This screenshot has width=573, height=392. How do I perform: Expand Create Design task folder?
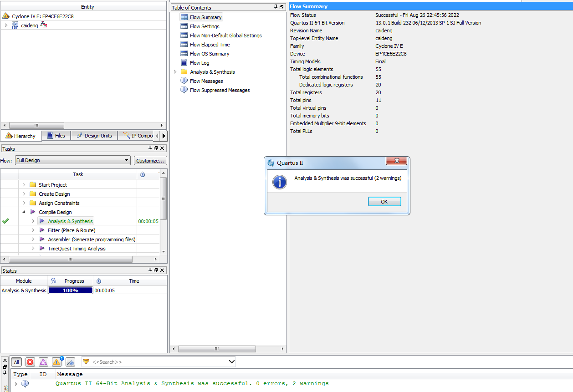[24, 194]
